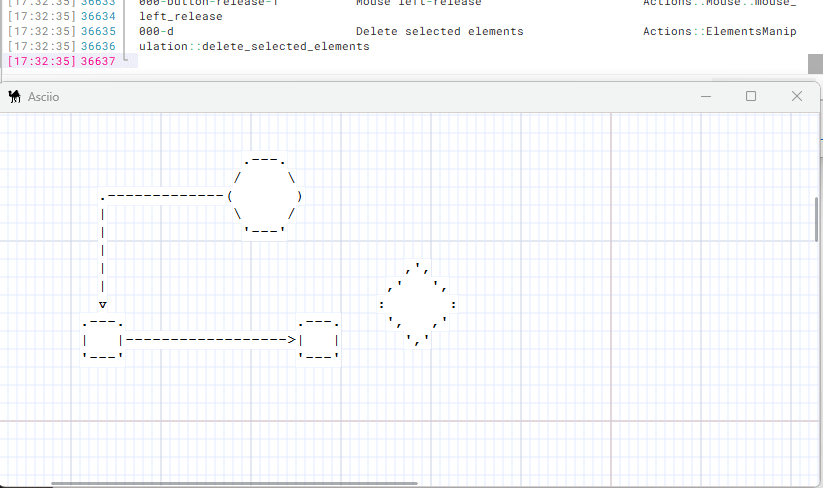Image resolution: width=823 pixels, height=488 pixels.
Task: Select the bottom-left box element
Action: click(x=103, y=340)
